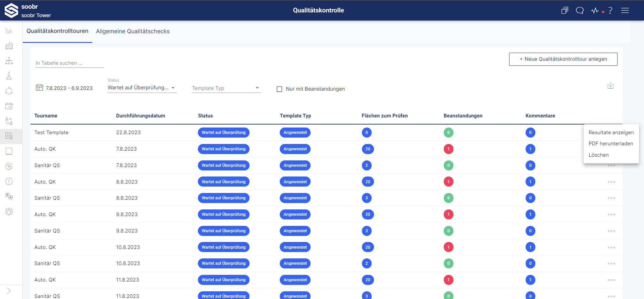
Task: Click date 22.8.2023 in Test Template row
Action: pos(128,133)
